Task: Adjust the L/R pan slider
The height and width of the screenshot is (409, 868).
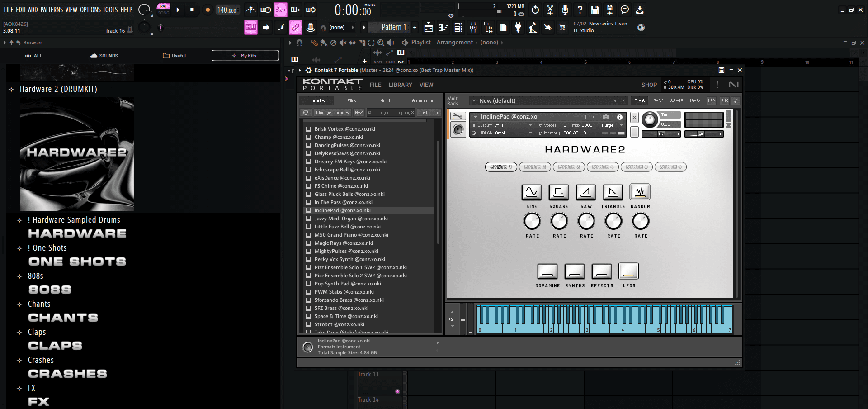Action: click(x=661, y=134)
